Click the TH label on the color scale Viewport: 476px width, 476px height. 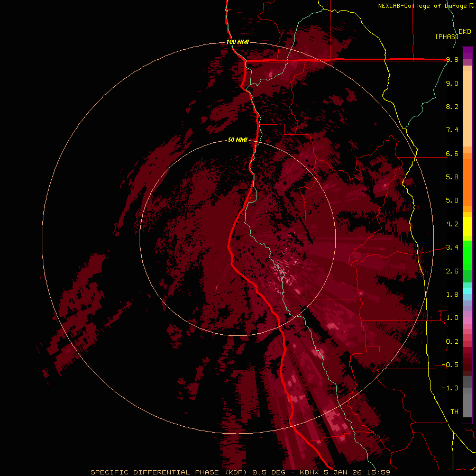point(454,412)
